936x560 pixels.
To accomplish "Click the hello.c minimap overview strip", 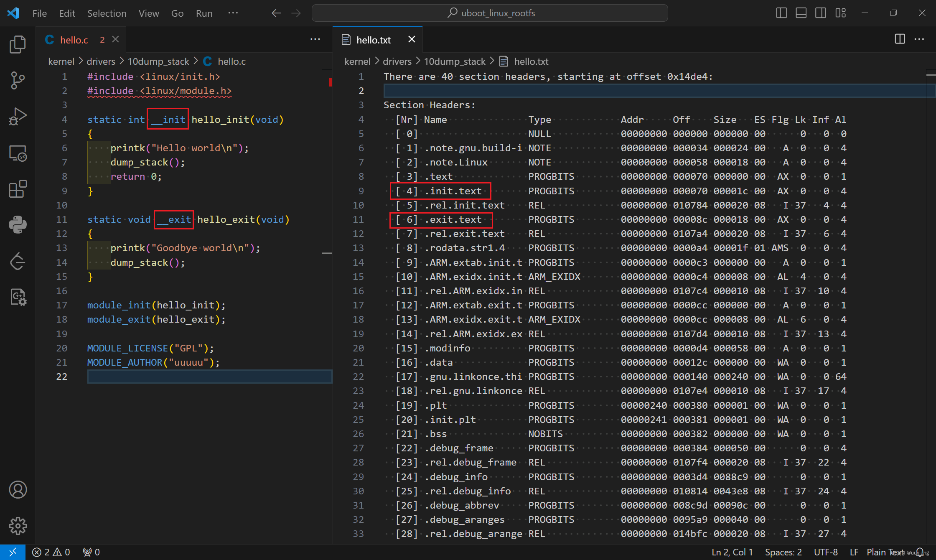I will point(327,167).
